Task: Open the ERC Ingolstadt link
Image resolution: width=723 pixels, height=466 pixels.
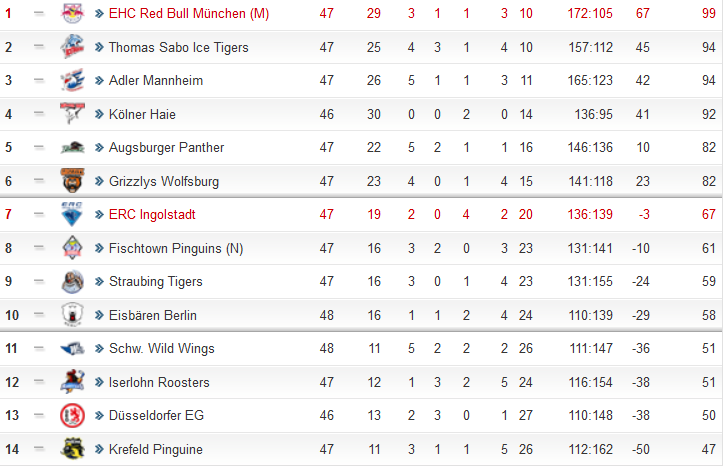Action: coord(152,214)
